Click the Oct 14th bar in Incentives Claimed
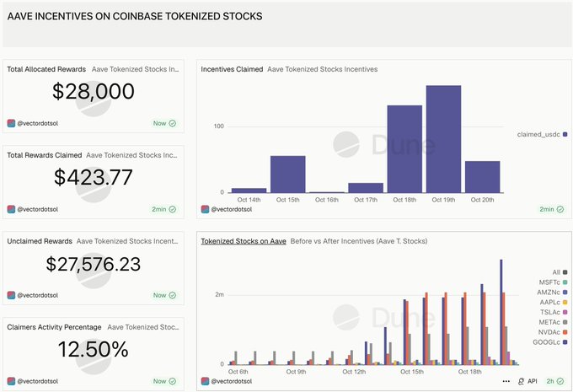 tap(249, 191)
